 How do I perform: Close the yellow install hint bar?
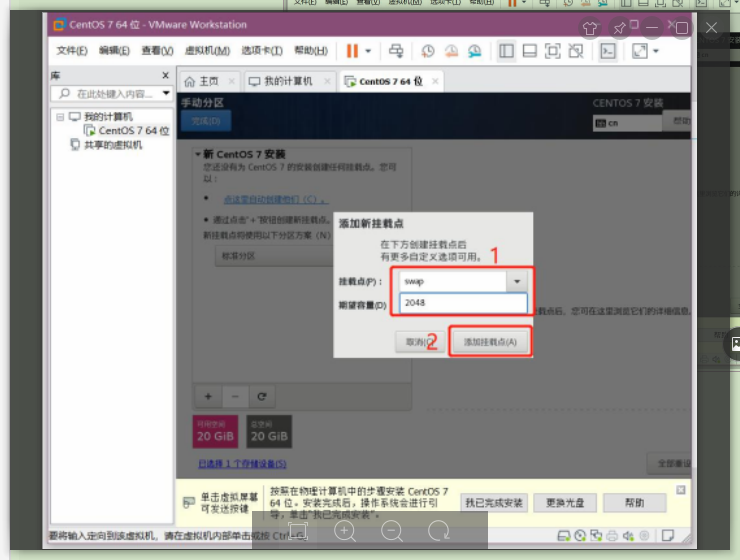click(681, 490)
